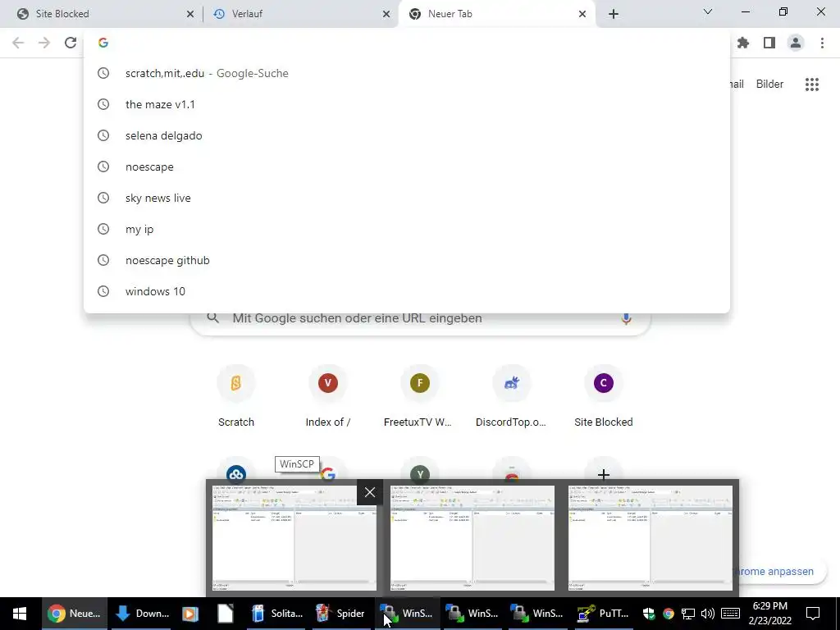Switch to the Site Blocked tab
Screen dimensions: 840x630
coord(101,14)
